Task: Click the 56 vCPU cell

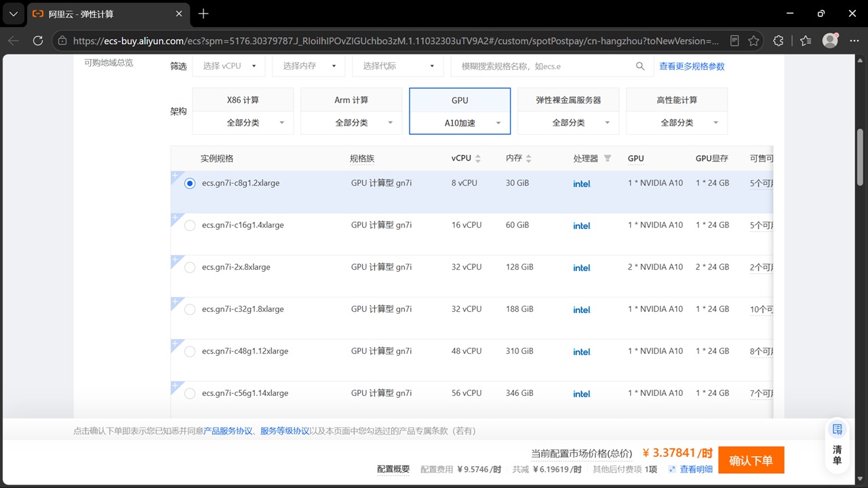Action: point(467,393)
